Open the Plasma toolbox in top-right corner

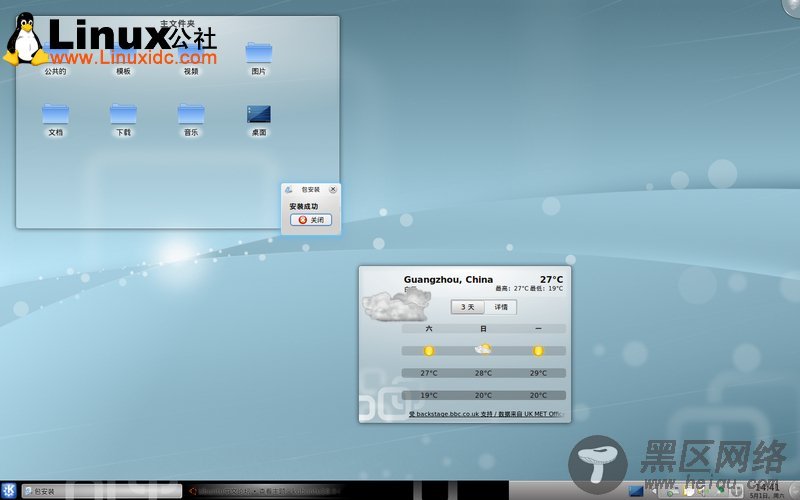[x=792, y=6]
